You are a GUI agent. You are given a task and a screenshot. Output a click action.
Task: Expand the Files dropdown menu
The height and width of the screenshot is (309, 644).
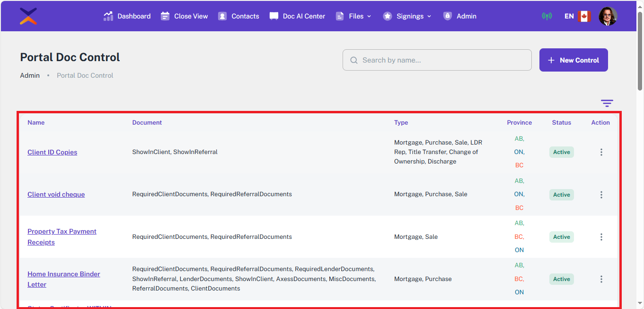pos(353,16)
